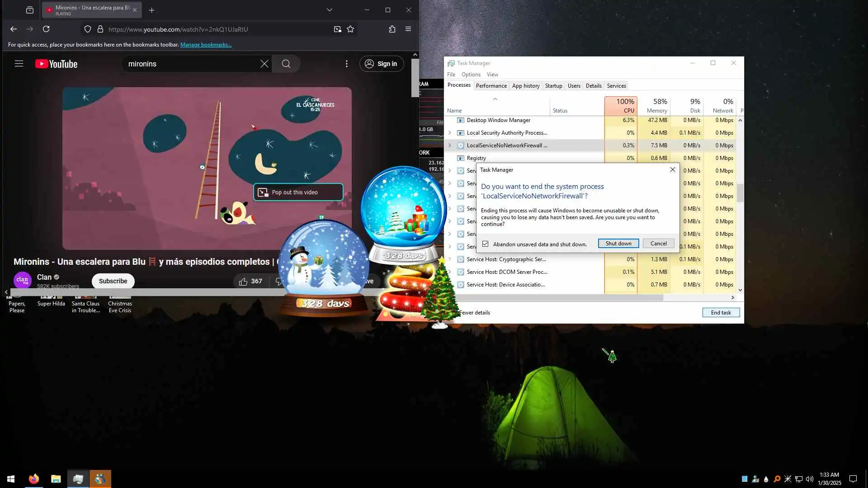Expand Local Security Authority Process row
Screen dimensions: 868x488
pyautogui.click(x=449, y=133)
